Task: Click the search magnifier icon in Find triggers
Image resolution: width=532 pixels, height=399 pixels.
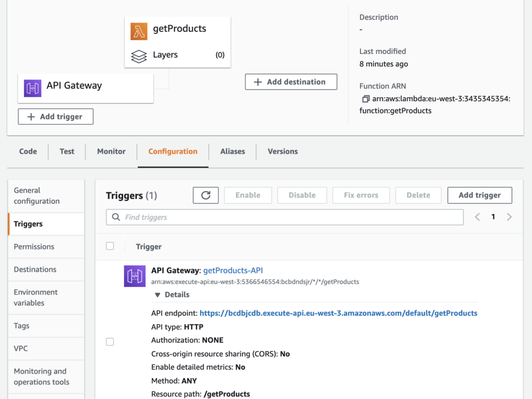Action: [x=116, y=217]
